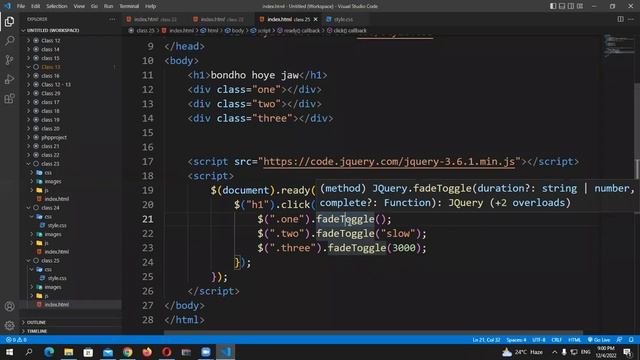Open the Terminal menu

[x=129, y=6]
